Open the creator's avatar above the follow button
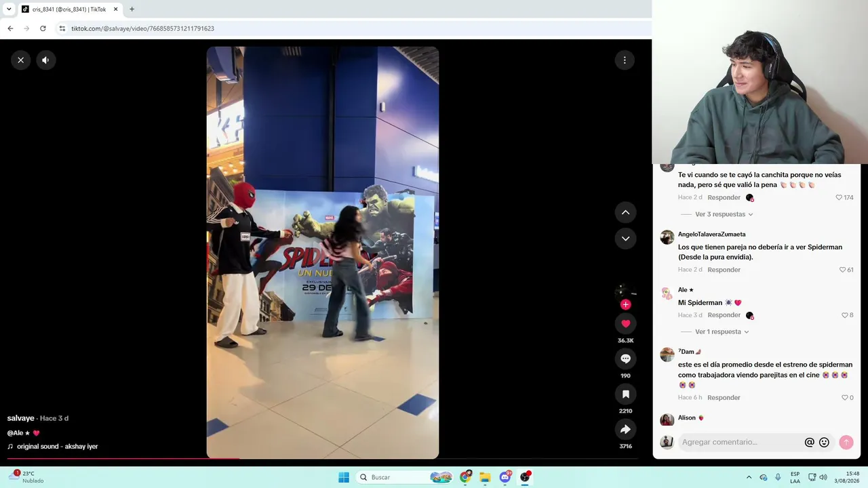This screenshot has width=868, height=488. click(x=625, y=291)
